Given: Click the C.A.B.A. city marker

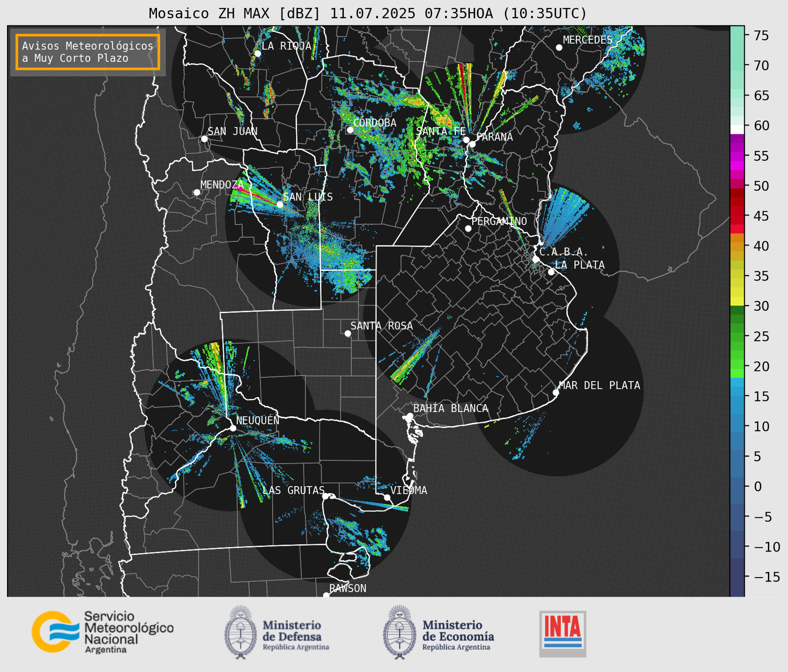Looking at the screenshot, I should pyautogui.click(x=536, y=259).
